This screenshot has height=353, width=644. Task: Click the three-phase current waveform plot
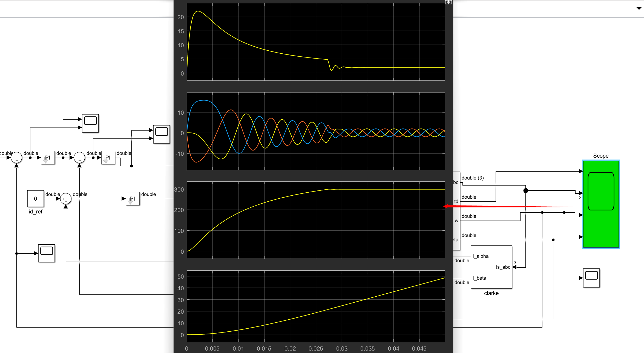(316, 131)
